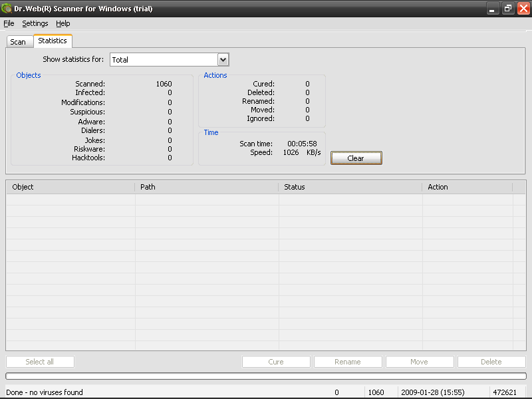The height and width of the screenshot is (399, 532).
Task: Open the Show statistics for dropdown
Action: [223, 59]
